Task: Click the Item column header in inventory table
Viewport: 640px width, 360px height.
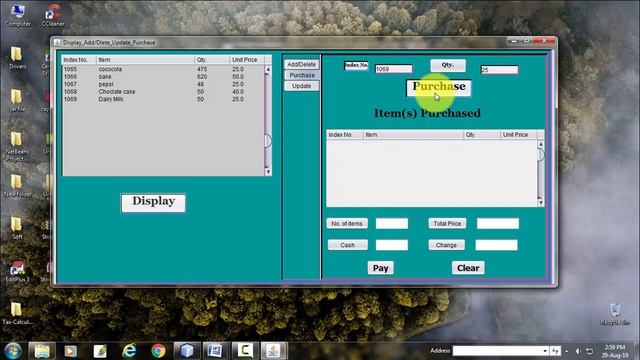Action: [x=145, y=60]
